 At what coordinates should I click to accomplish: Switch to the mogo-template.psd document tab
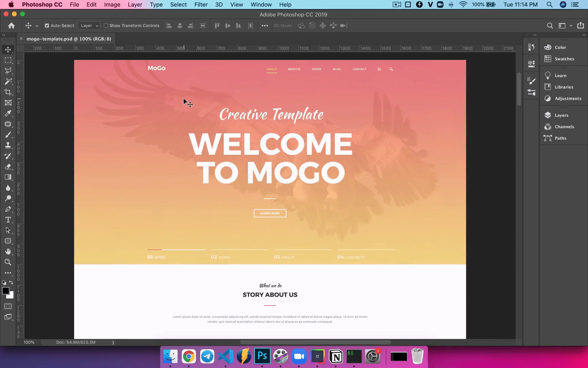point(69,39)
